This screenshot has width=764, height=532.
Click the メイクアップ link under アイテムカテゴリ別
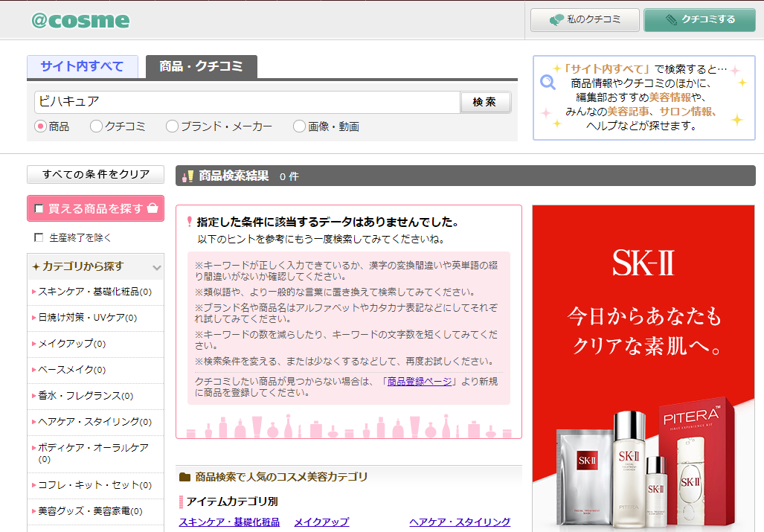click(321, 522)
